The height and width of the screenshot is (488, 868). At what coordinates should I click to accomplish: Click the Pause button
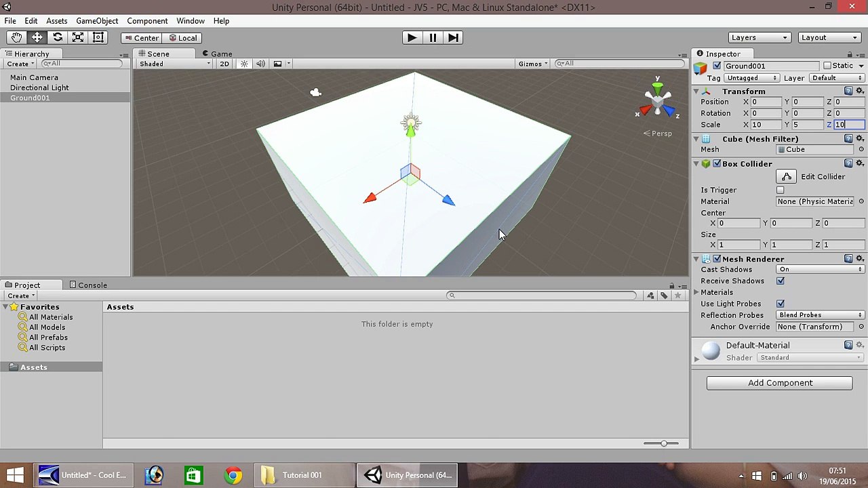tap(433, 38)
